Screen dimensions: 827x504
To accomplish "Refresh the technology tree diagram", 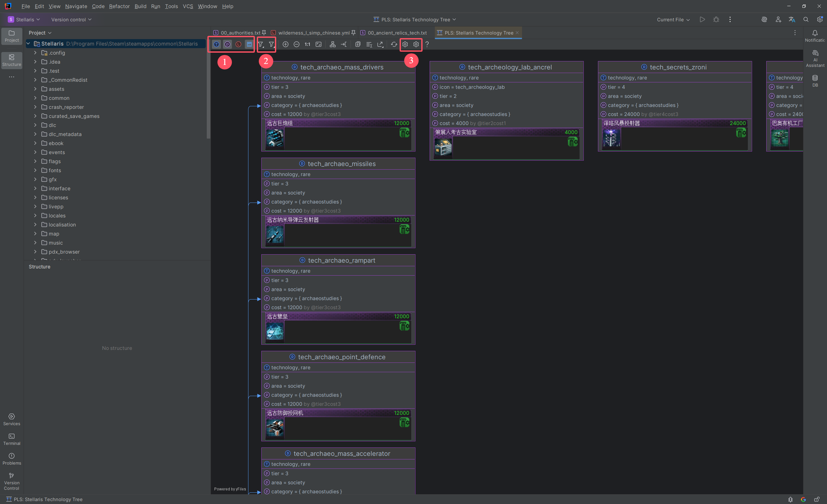I will tap(394, 44).
